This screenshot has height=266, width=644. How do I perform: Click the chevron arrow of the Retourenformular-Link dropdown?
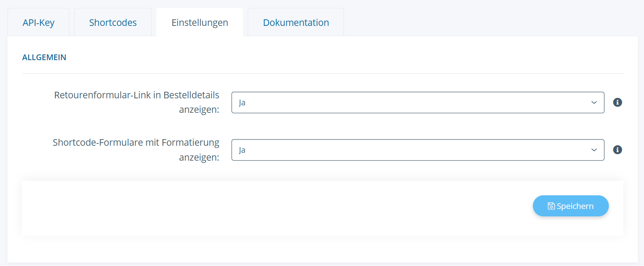tap(594, 102)
